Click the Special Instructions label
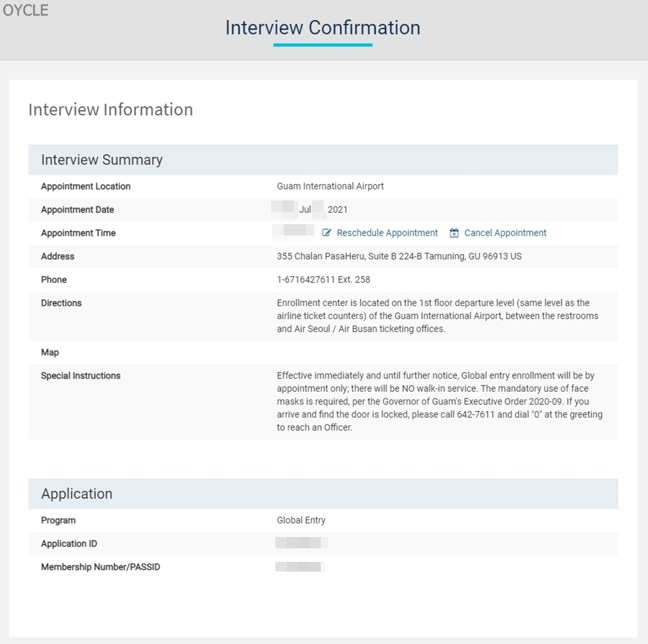The image size is (648, 644). click(x=81, y=375)
